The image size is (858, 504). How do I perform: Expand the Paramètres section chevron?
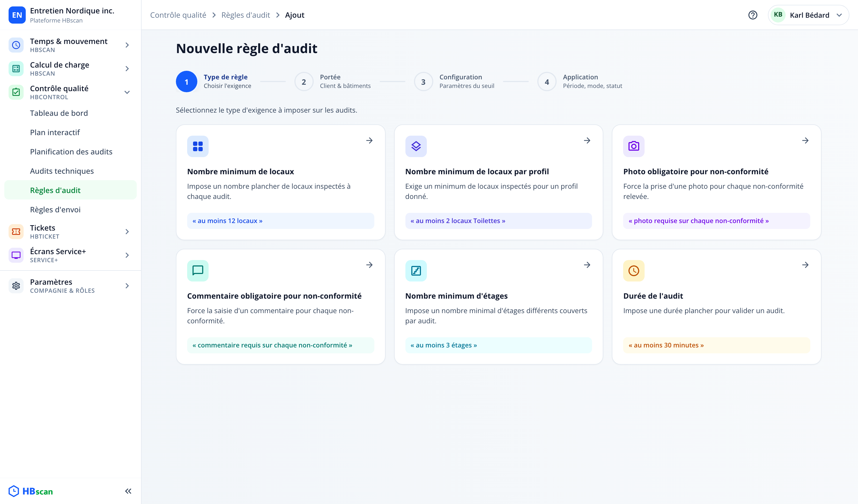tap(127, 286)
